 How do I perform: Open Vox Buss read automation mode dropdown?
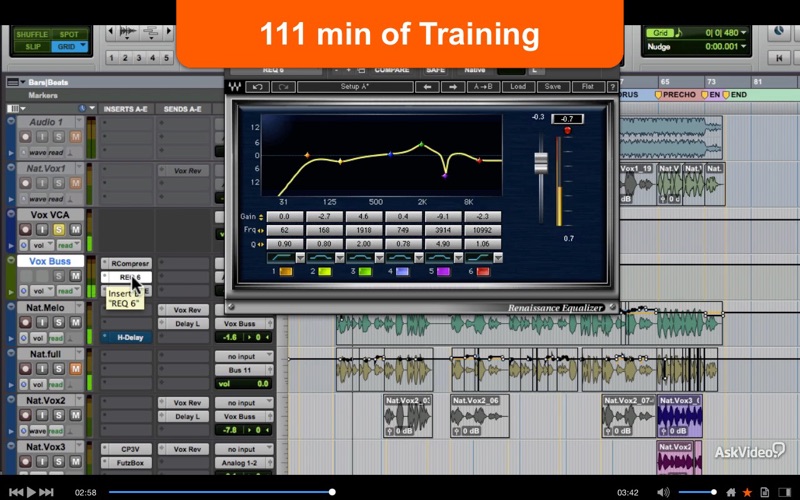[x=68, y=291]
